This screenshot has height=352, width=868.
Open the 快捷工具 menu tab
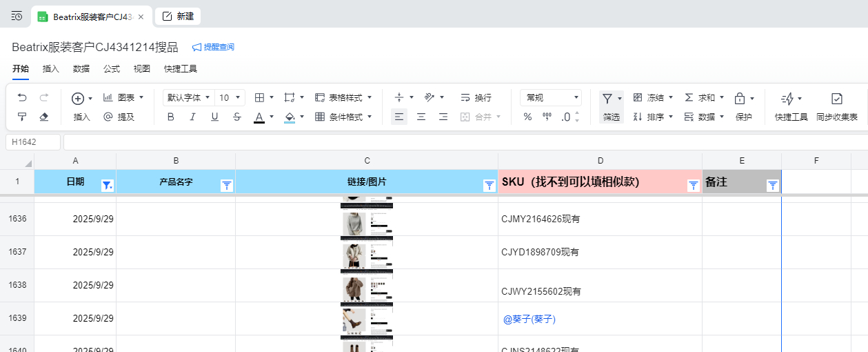pyautogui.click(x=181, y=69)
